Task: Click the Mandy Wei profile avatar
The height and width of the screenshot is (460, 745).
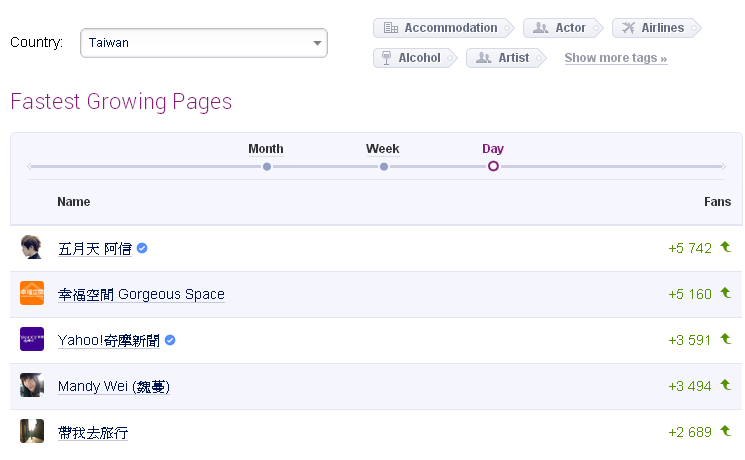Action: 32,386
